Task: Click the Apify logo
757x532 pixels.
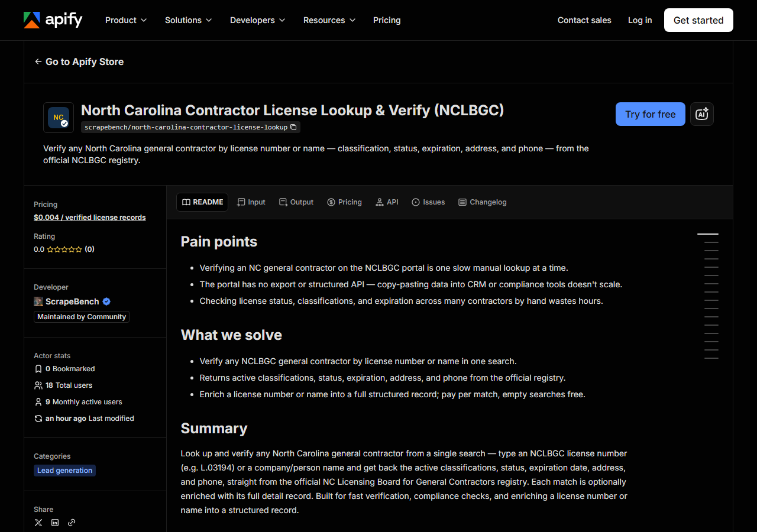Action: pyautogui.click(x=53, y=20)
